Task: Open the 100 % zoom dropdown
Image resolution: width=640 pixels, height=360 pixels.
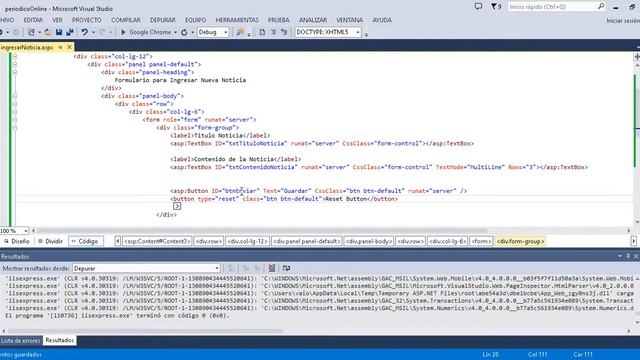Action: pos(14,231)
